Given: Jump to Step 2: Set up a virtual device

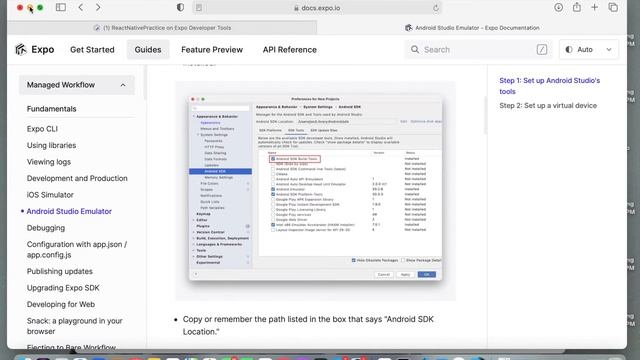Looking at the screenshot, I should 548,105.
